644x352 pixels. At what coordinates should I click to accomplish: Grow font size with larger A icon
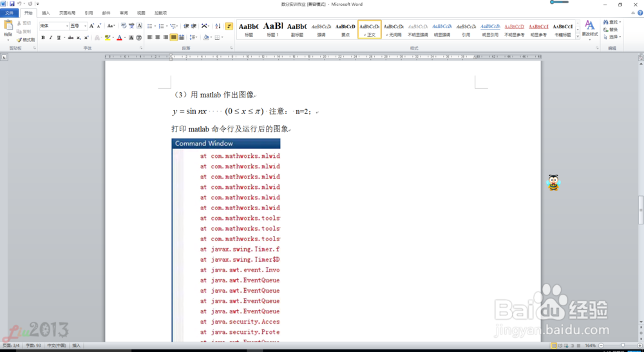pos(91,26)
